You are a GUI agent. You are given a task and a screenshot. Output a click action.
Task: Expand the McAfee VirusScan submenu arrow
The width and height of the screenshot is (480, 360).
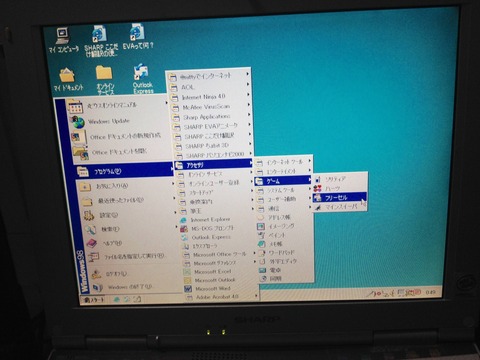click(x=249, y=105)
